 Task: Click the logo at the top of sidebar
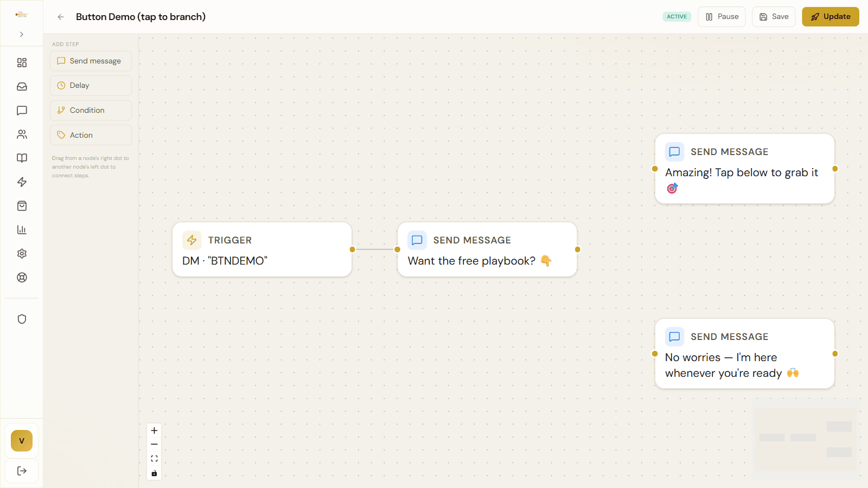pyautogui.click(x=22, y=15)
